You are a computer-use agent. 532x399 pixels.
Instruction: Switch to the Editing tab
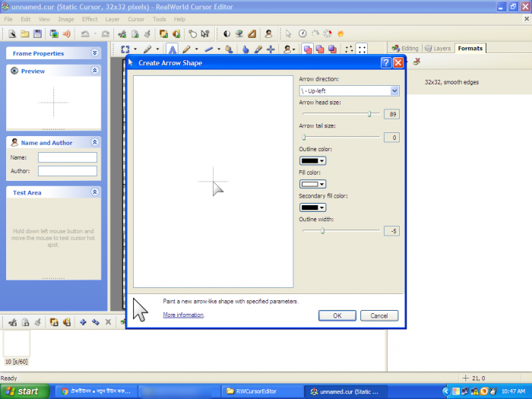pos(405,48)
